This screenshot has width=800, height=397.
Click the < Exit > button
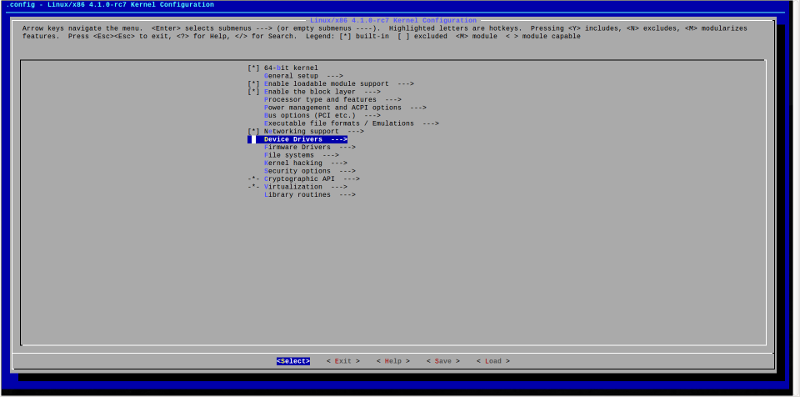click(x=343, y=361)
